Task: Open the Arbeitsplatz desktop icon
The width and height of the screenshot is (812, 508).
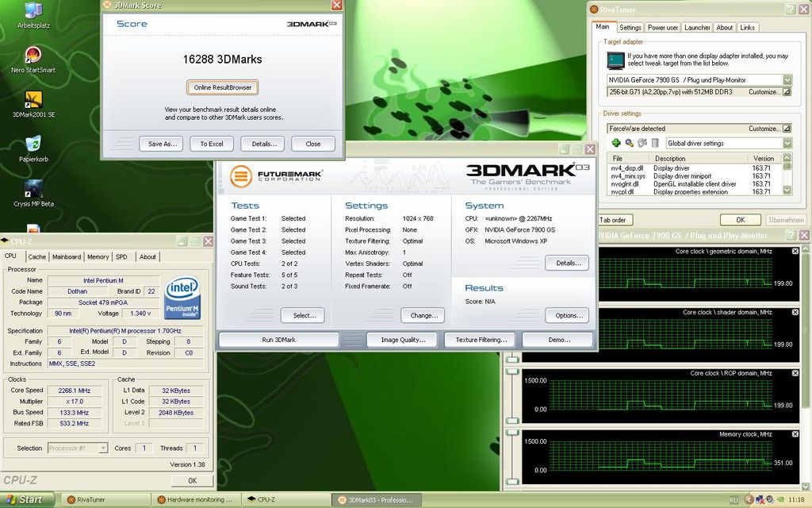Action: [x=33, y=16]
